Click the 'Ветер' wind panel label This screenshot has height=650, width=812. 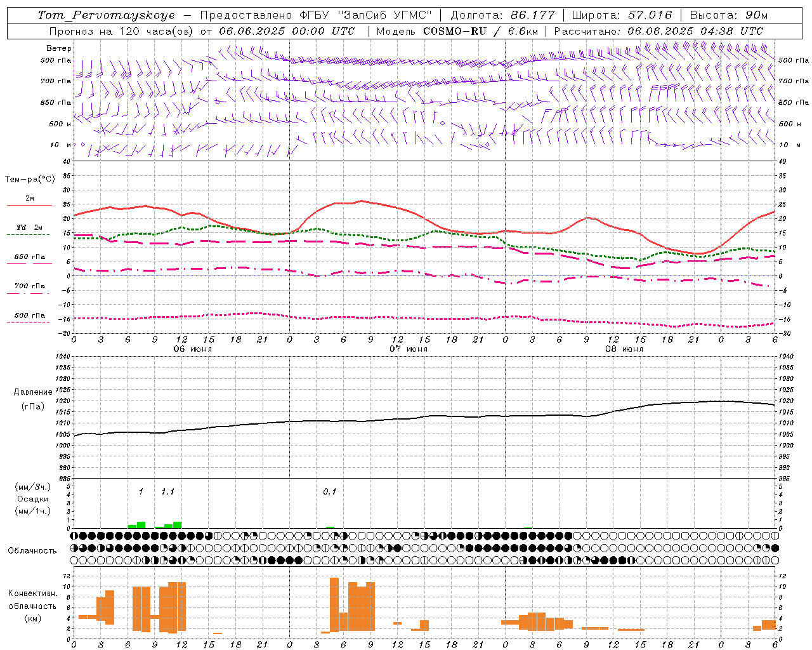59,48
